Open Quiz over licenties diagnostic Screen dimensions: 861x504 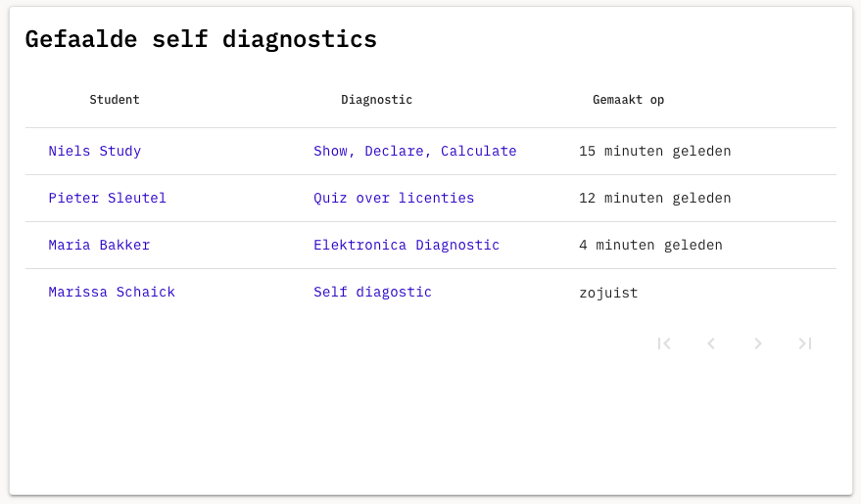[394, 198]
